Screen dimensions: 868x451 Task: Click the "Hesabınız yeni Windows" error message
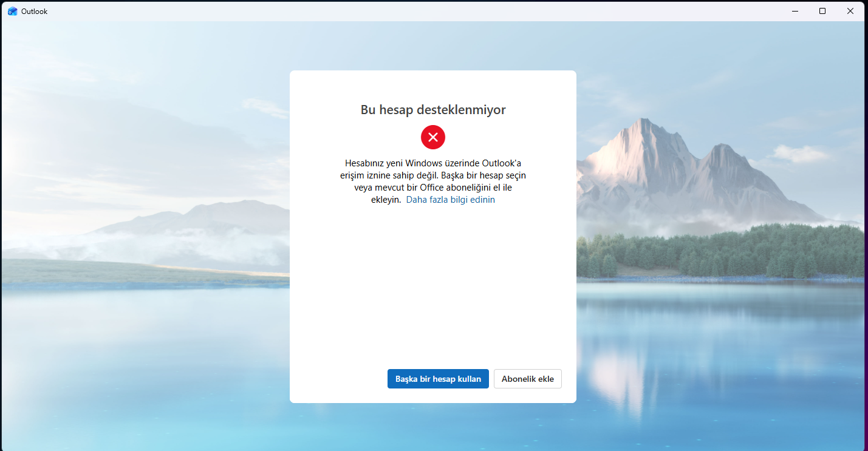tap(433, 181)
